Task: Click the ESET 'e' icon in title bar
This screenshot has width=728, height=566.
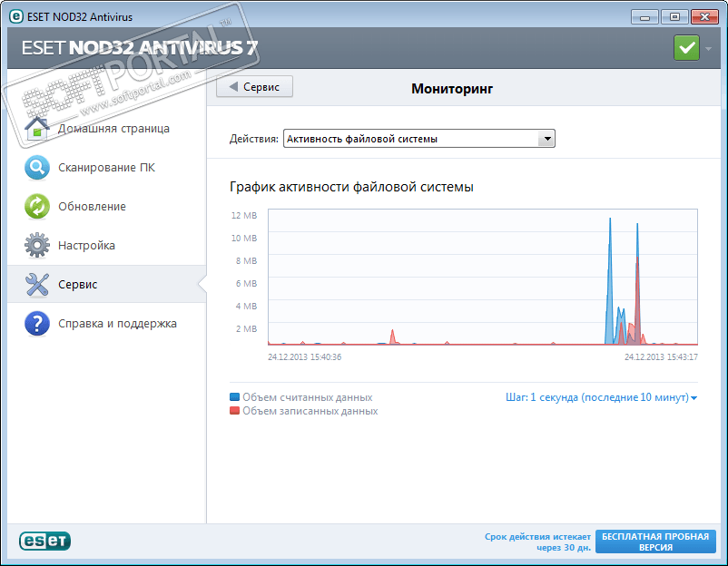Action: point(15,16)
